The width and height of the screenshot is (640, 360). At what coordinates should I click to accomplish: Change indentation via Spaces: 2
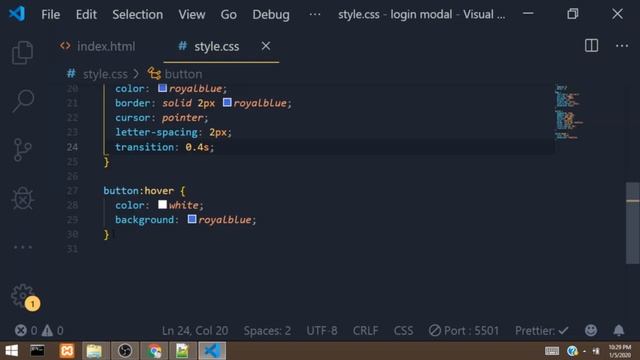pyautogui.click(x=267, y=330)
